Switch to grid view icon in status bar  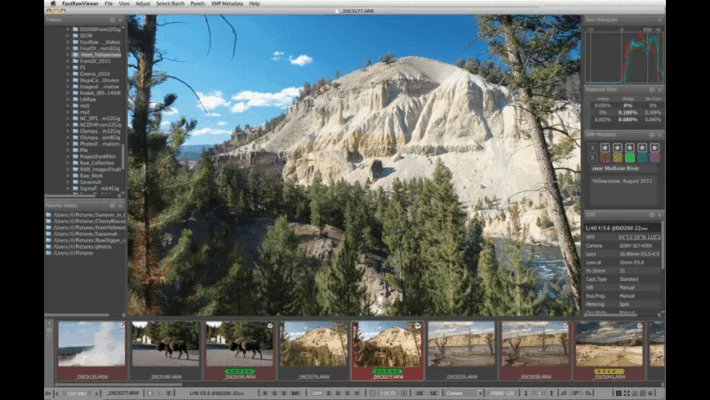[x=618, y=393]
